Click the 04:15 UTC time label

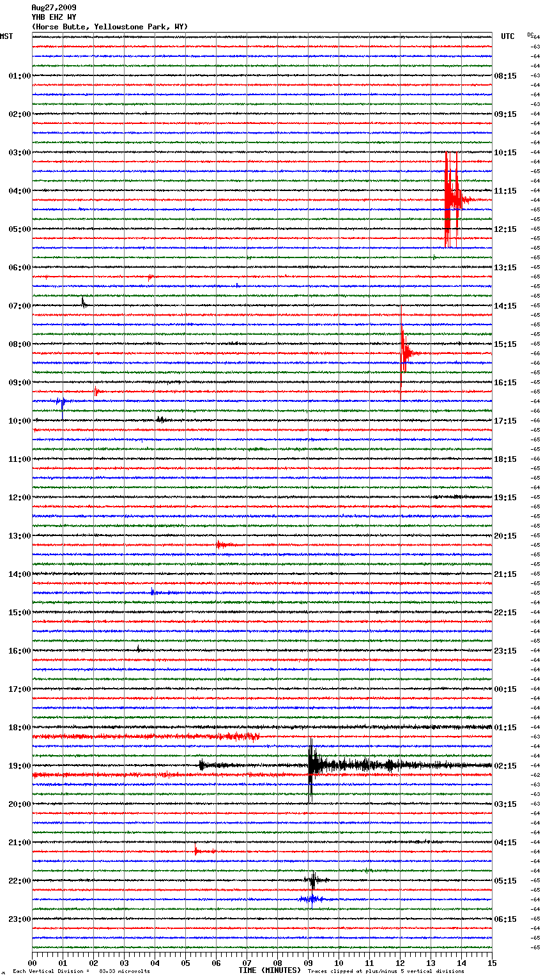(x=505, y=843)
